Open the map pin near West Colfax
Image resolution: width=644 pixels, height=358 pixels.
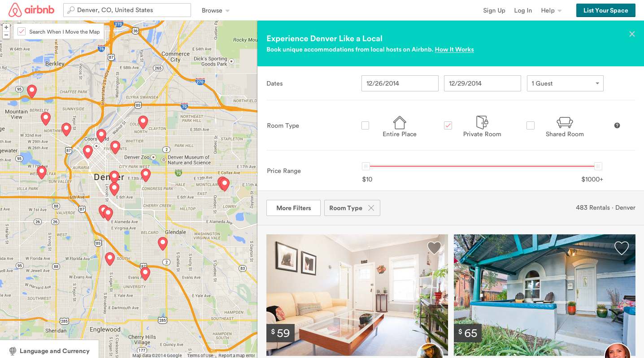point(42,173)
